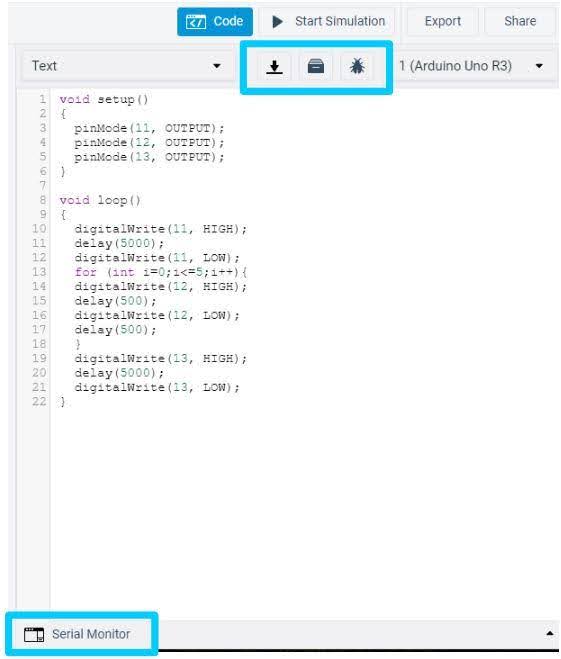
Task: Click the Export button
Action: 442,21
